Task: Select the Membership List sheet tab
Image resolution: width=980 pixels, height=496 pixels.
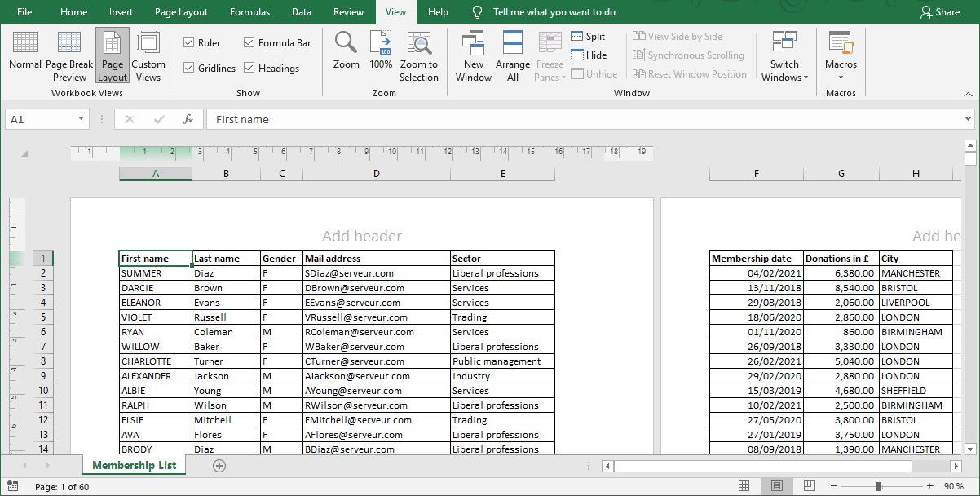Action: pyautogui.click(x=134, y=465)
